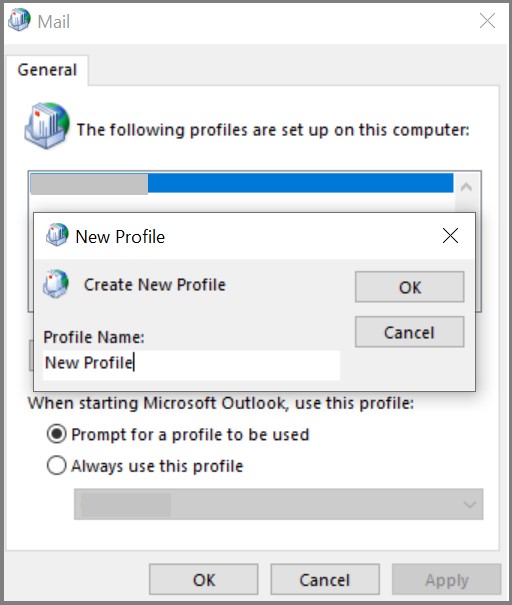Close the Mail window
The image size is (512, 605).
point(487,20)
